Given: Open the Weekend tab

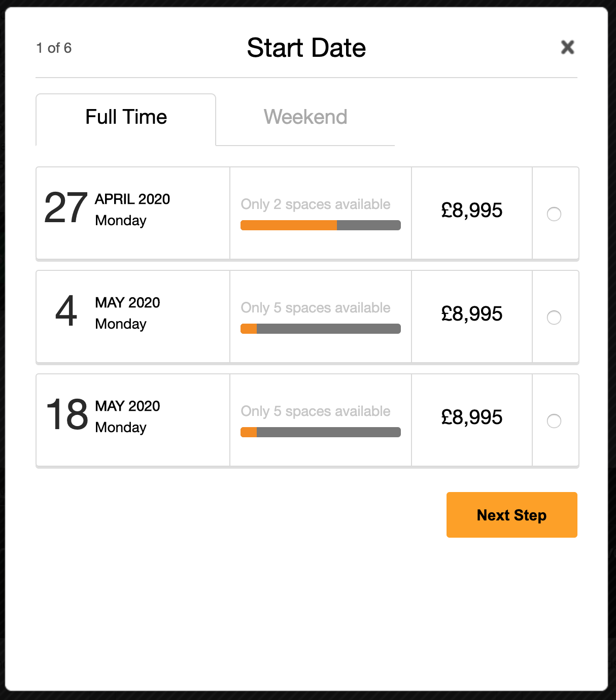Looking at the screenshot, I should [x=305, y=118].
